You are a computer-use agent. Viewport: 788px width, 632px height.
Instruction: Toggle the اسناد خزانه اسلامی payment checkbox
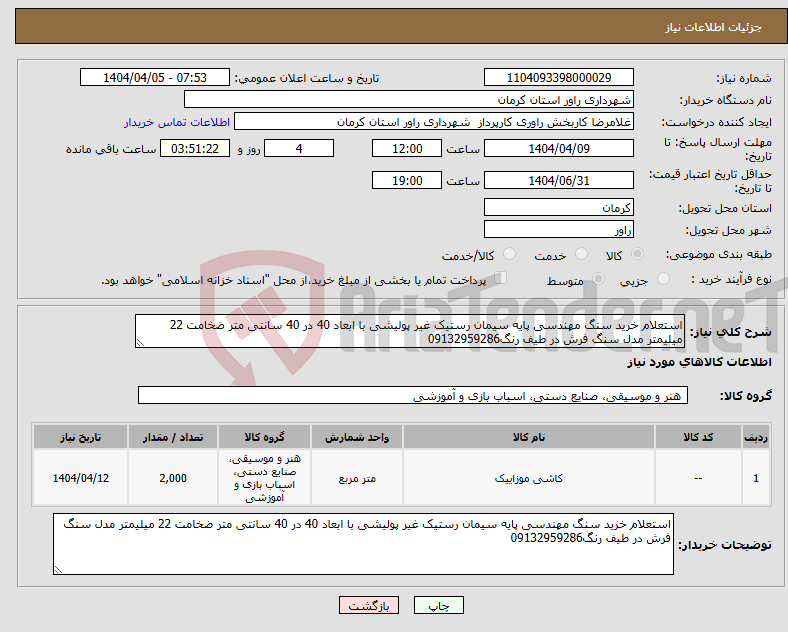coord(501,278)
